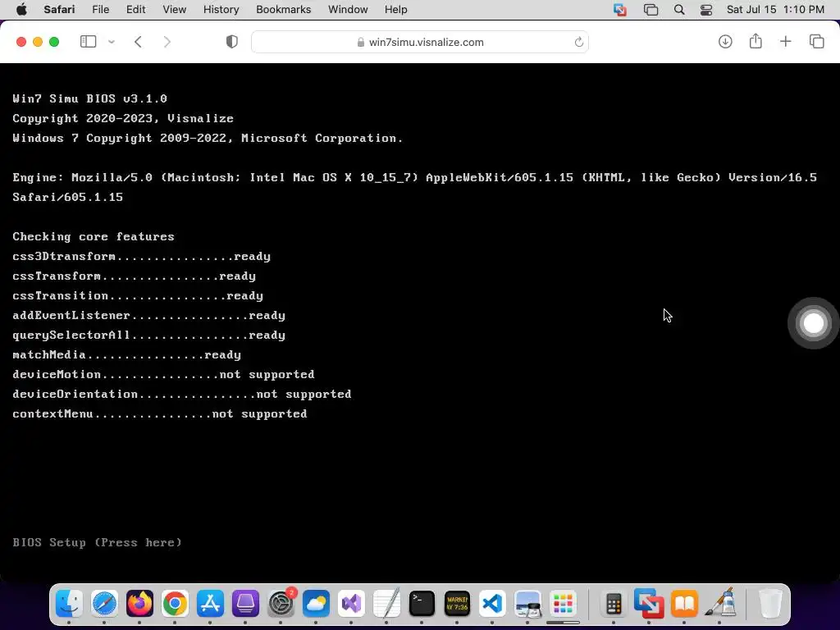Show the tab overview grid

[816, 42]
